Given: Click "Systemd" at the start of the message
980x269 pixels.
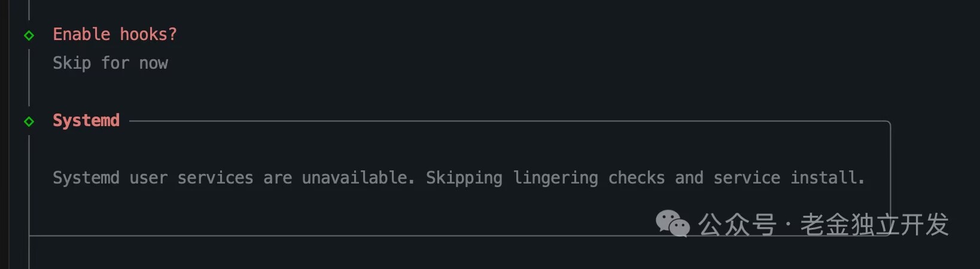Looking at the screenshot, I should point(86,178).
